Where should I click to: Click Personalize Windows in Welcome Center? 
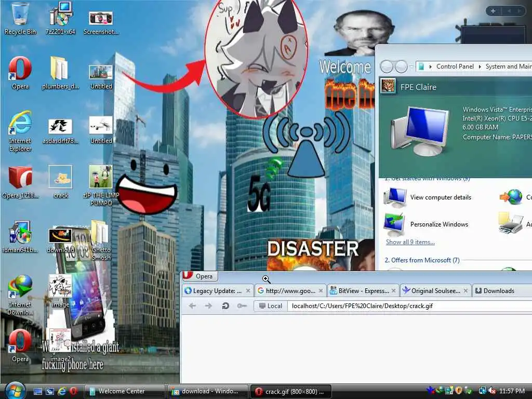point(439,224)
